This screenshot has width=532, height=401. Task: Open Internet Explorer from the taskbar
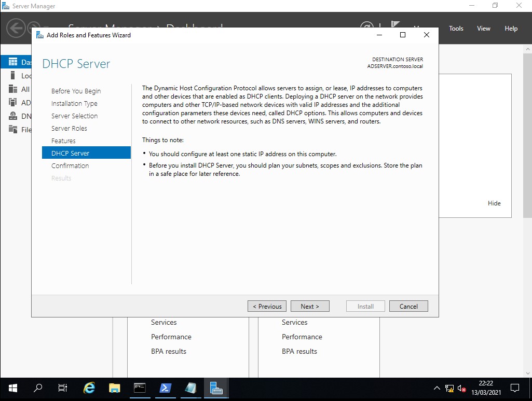click(90, 388)
